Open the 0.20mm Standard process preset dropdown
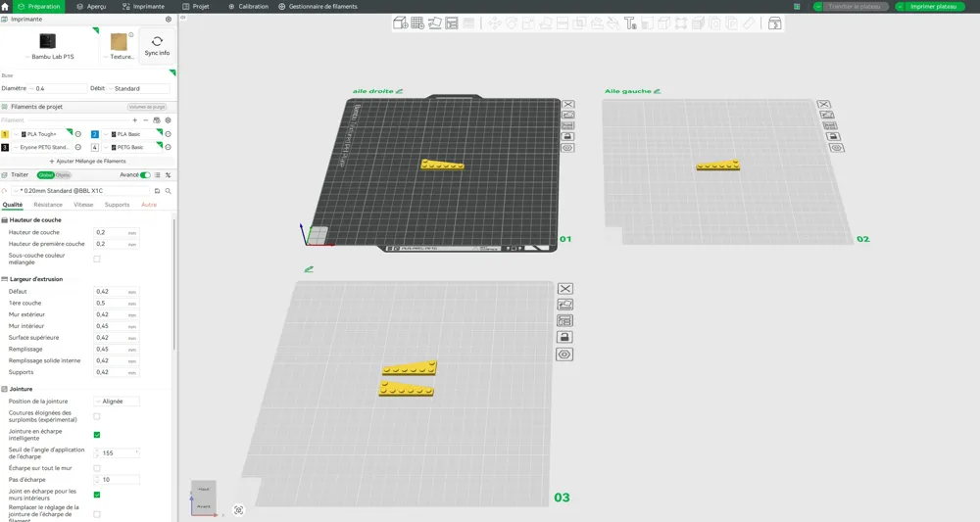 [x=80, y=190]
